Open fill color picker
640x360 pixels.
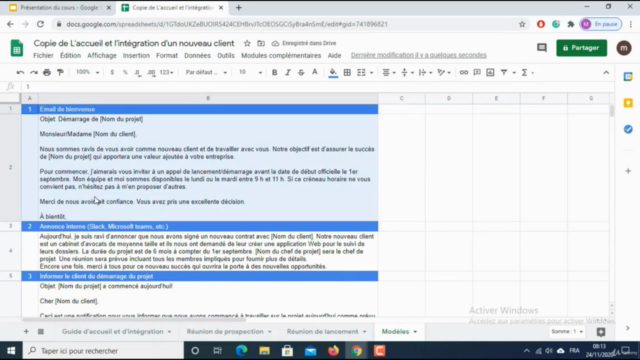pos(333,73)
